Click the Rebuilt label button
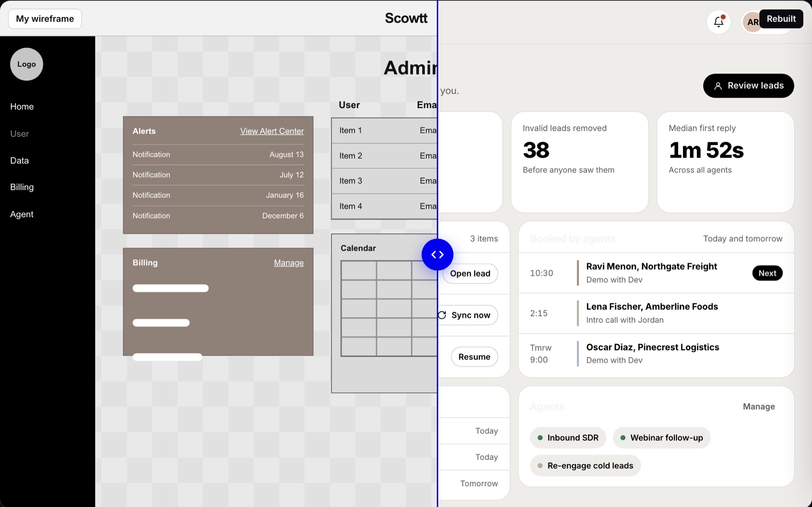812x507 pixels. (781, 19)
